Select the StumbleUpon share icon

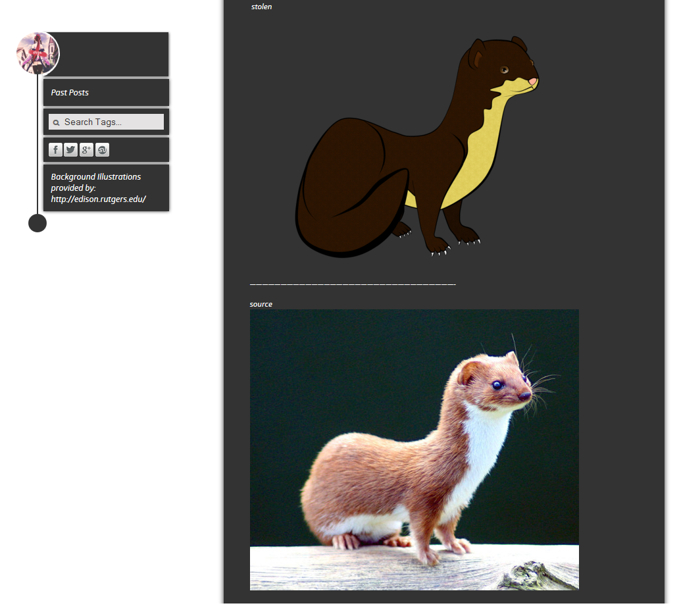(102, 150)
